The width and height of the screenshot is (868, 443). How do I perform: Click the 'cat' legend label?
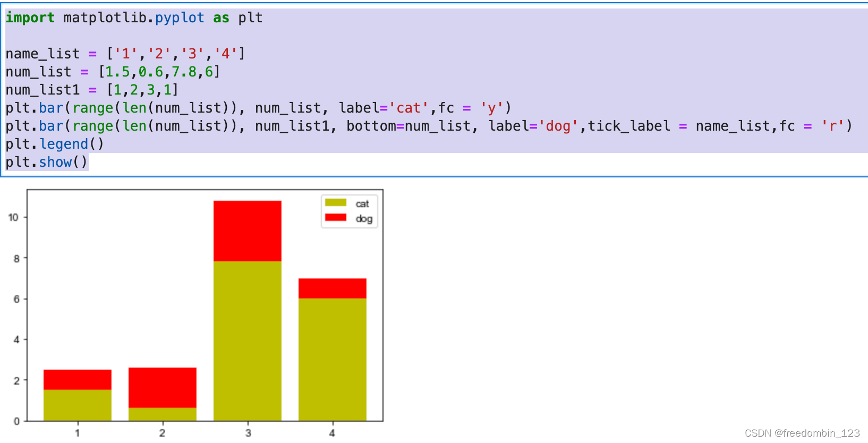tap(362, 204)
